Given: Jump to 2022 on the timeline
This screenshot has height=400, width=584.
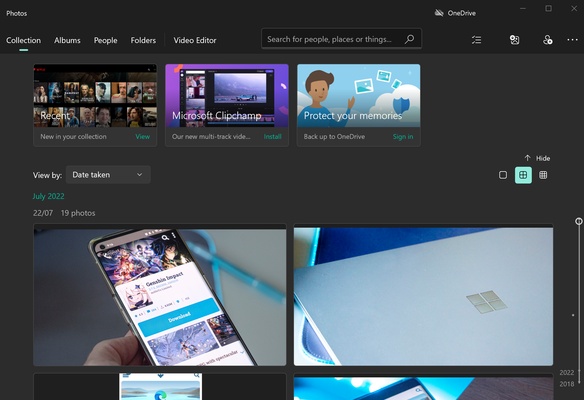Looking at the screenshot, I should [x=566, y=372].
